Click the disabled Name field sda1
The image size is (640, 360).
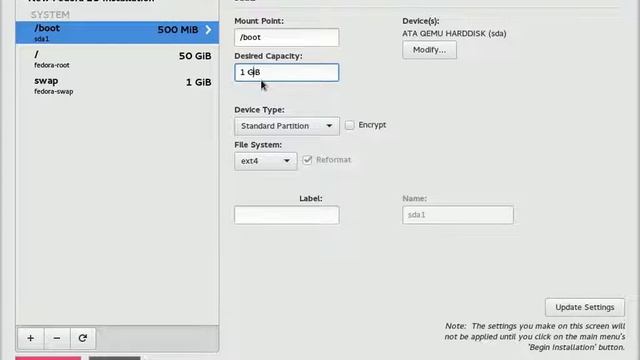click(x=458, y=215)
